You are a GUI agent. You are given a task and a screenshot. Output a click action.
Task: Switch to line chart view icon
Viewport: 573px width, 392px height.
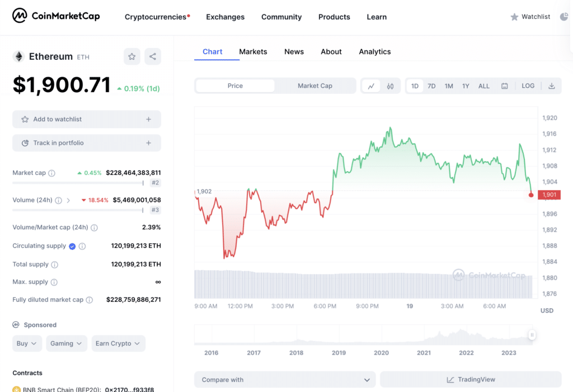(x=371, y=86)
